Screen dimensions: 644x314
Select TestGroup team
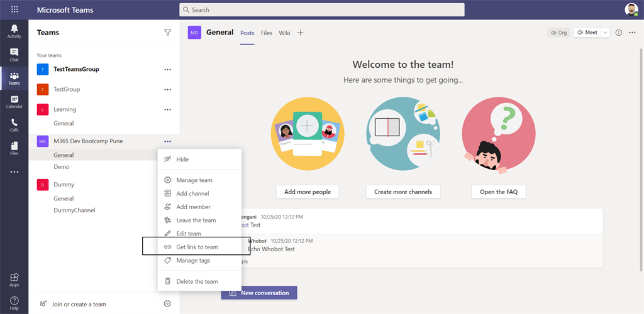pos(67,89)
